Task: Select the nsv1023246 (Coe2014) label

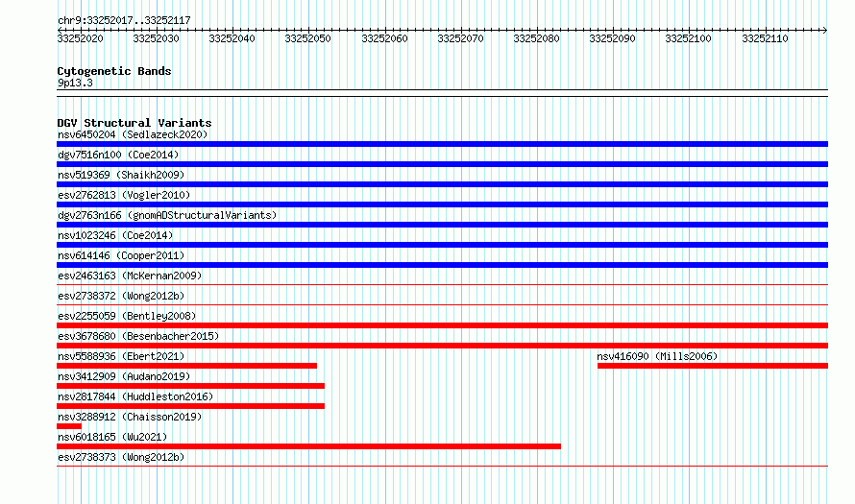Action: click(115, 235)
